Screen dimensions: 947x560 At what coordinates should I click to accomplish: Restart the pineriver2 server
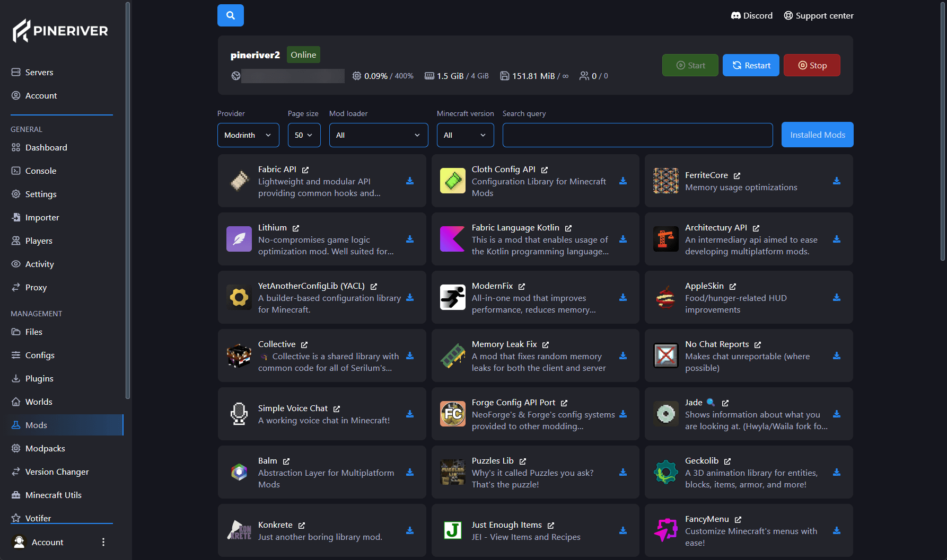751,65
